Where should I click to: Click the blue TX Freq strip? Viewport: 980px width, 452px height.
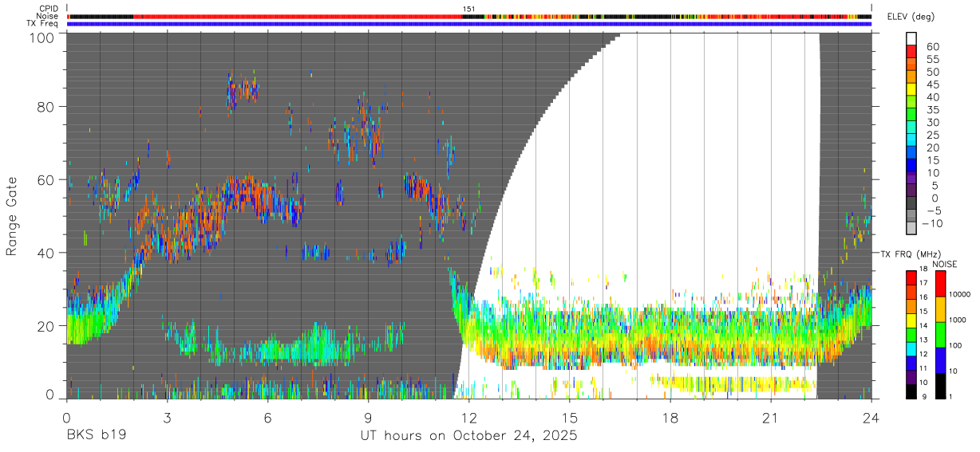point(469,24)
